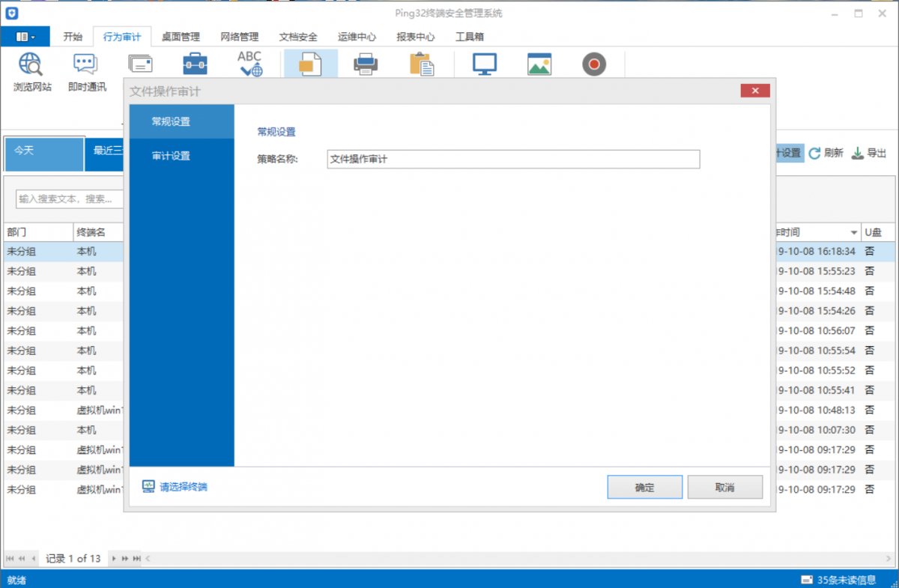This screenshot has width=899, height=588.
Task: Click the 时间 column sort arrow
Action: coord(853,233)
